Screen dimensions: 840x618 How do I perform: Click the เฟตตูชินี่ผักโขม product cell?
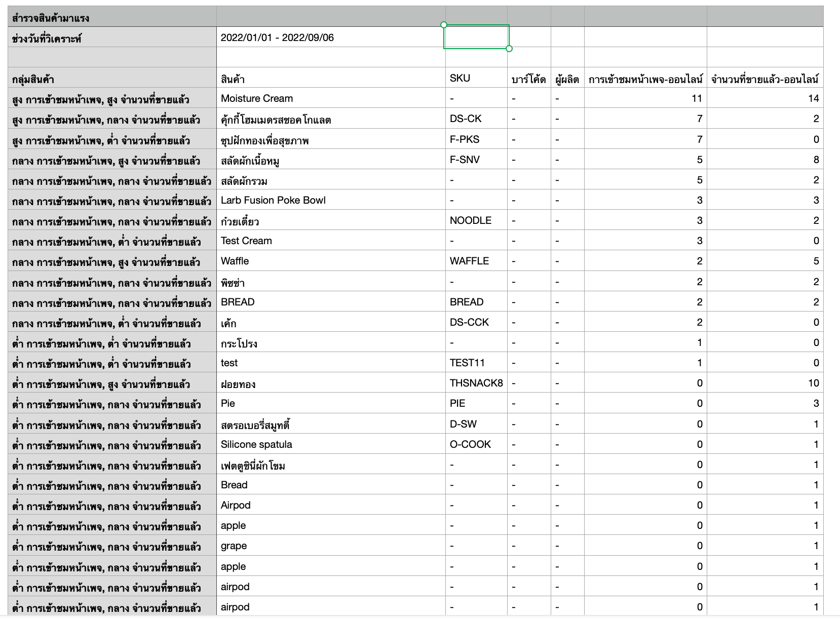point(331,465)
